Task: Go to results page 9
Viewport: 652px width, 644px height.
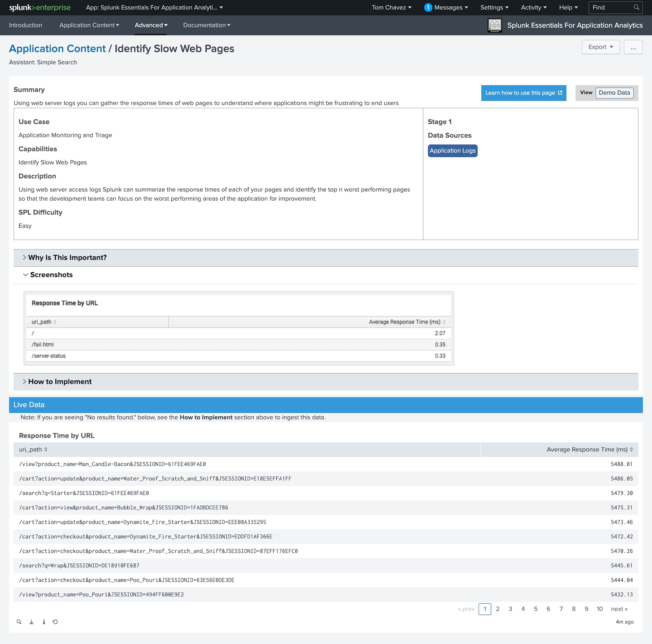Action: [586, 609]
